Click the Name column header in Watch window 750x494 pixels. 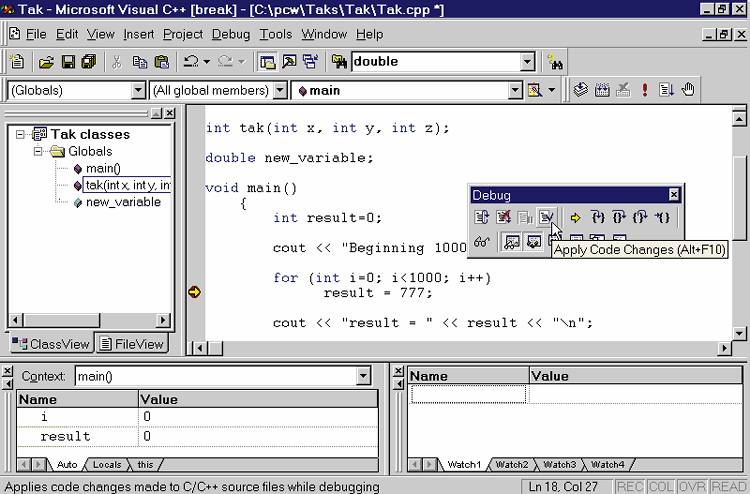tap(468, 376)
